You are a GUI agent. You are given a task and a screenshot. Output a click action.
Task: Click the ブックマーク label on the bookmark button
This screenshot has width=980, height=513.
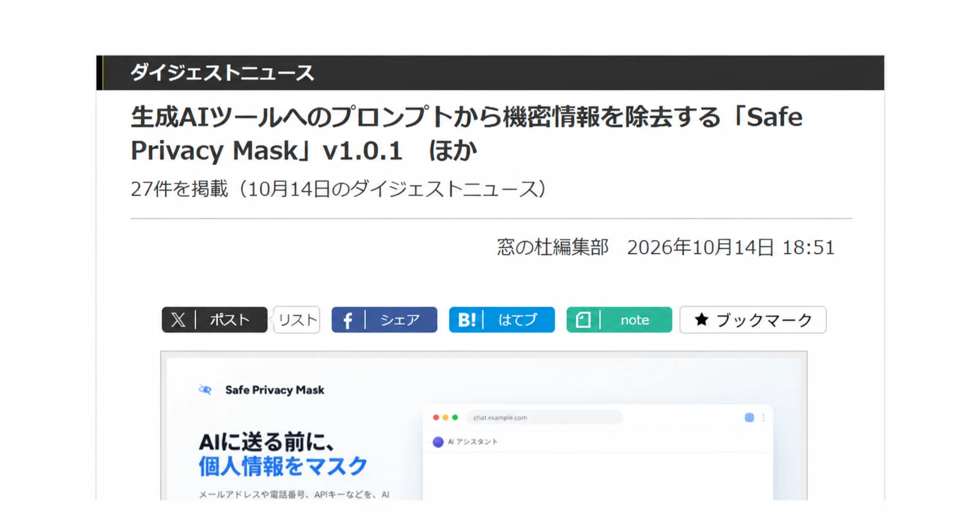pyautogui.click(x=764, y=320)
